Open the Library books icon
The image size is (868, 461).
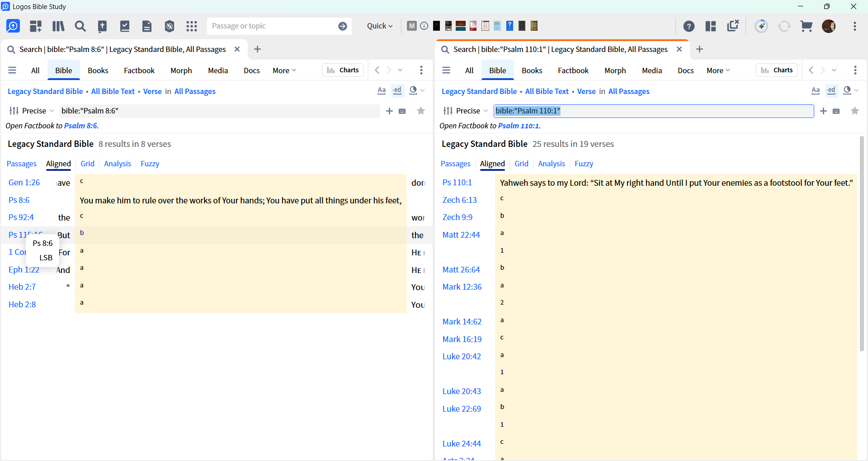tap(58, 26)
